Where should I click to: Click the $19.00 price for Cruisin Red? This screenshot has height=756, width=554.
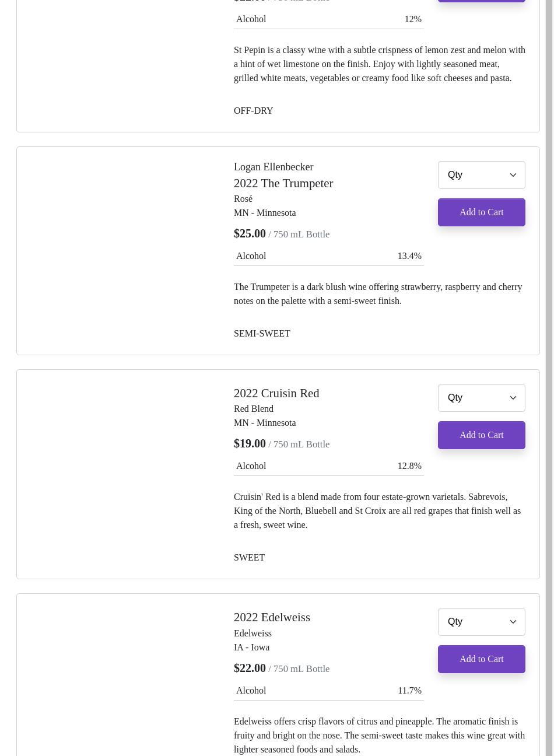(250, 443)
